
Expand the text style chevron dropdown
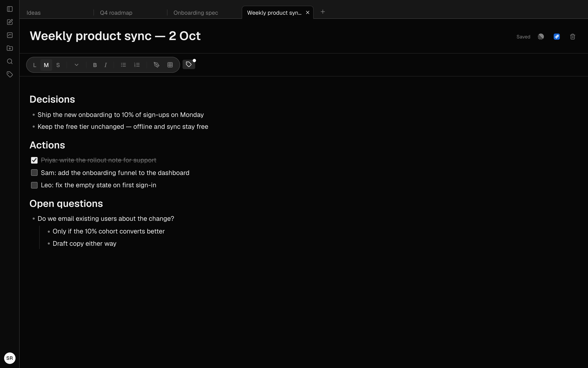(x=77, y=65)
